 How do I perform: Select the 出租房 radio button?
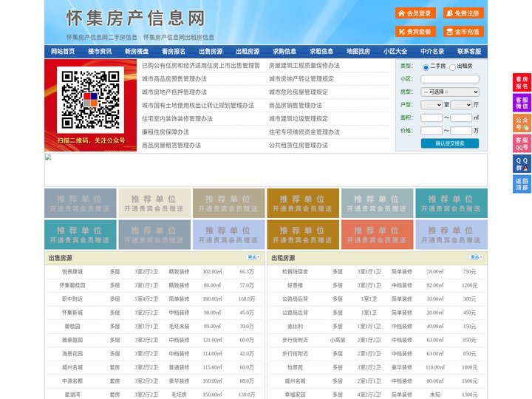pyautogui.click(x=452, y=67)
